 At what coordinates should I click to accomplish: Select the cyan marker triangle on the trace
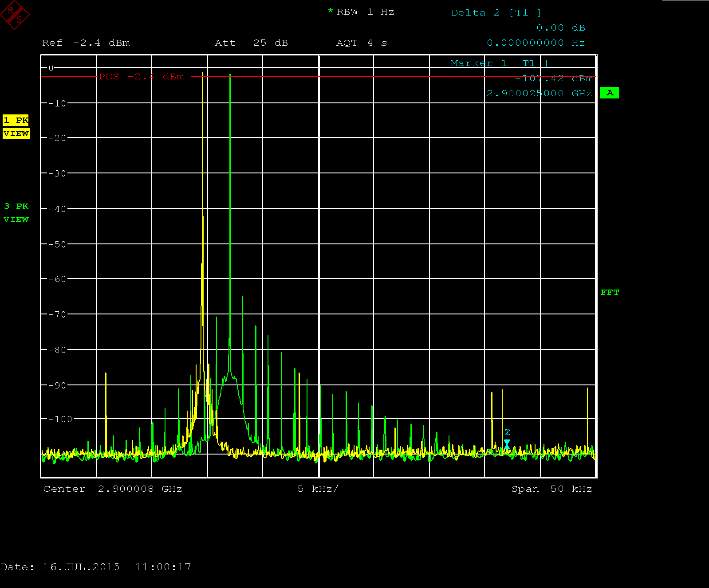[507, 444]
